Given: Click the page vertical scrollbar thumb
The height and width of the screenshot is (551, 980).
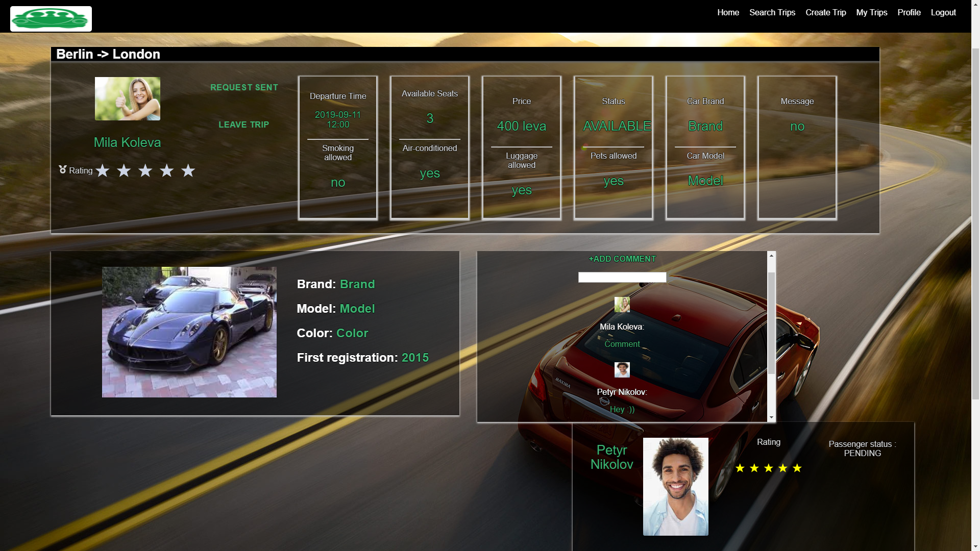Looking at the screenshot, I should [x=975, y=224].
